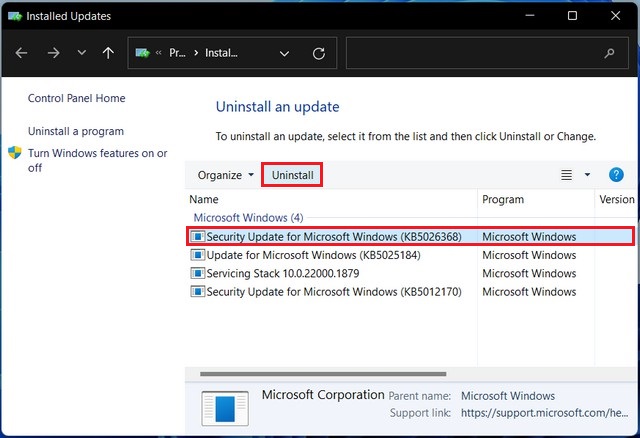Go forward with the right arrow button
640x438 pixels.
tap(53, 53)
